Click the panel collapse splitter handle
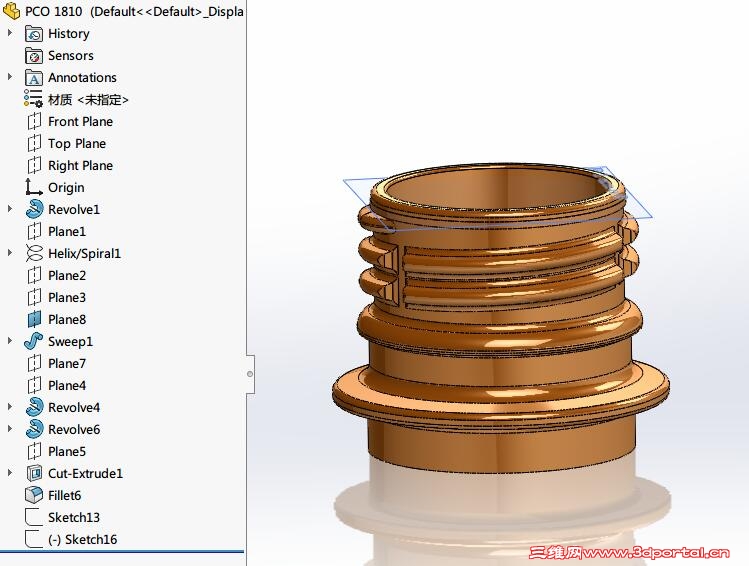The image size is (749, 566). 250,374
